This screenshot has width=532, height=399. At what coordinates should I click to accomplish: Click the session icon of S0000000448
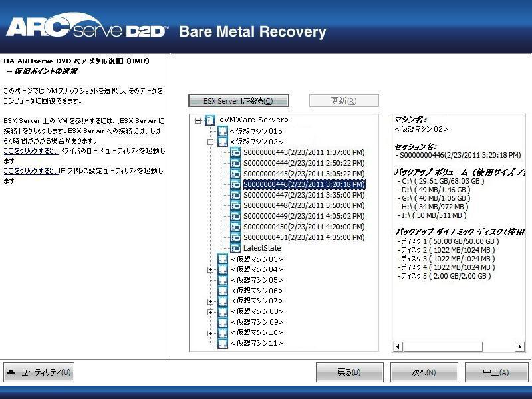coord(235,205)
